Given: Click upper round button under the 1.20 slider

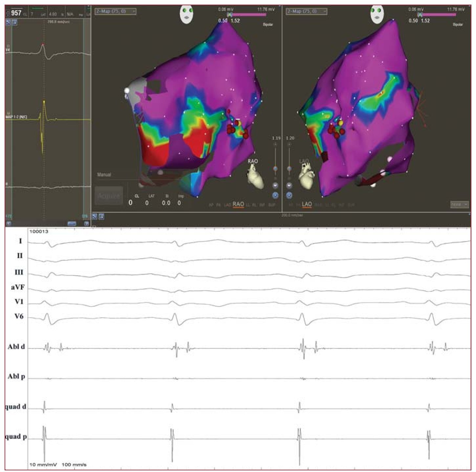Looking at the screenshot, I should click(x=289, y=186).
